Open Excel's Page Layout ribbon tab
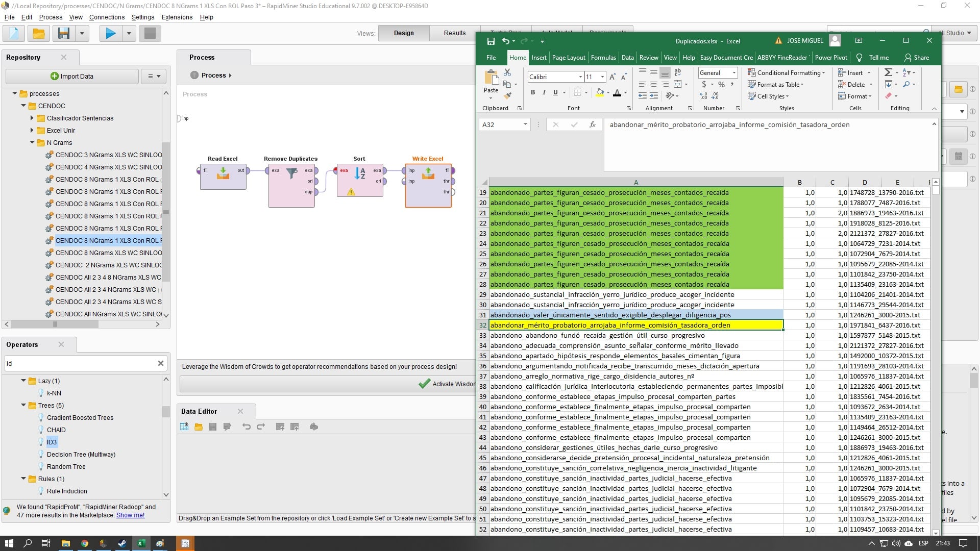980x551 pixels. (x=569, y=58)
